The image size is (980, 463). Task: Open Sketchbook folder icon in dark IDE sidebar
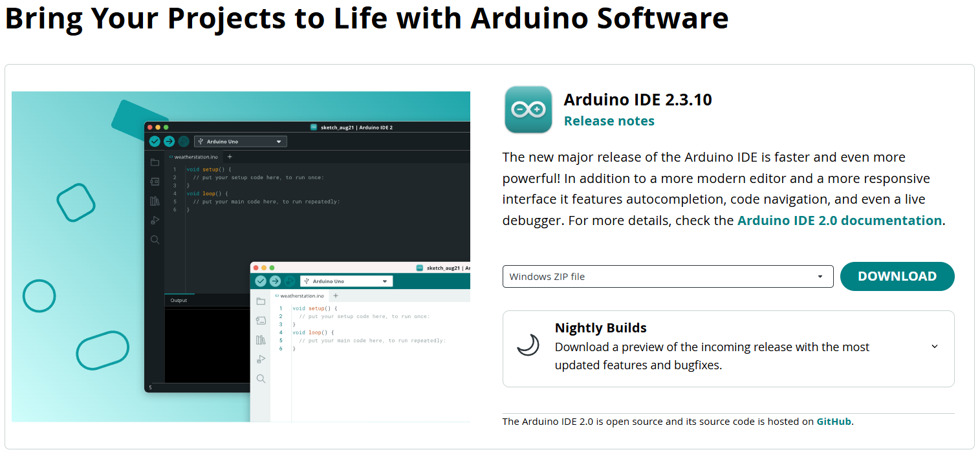point(155,162)
